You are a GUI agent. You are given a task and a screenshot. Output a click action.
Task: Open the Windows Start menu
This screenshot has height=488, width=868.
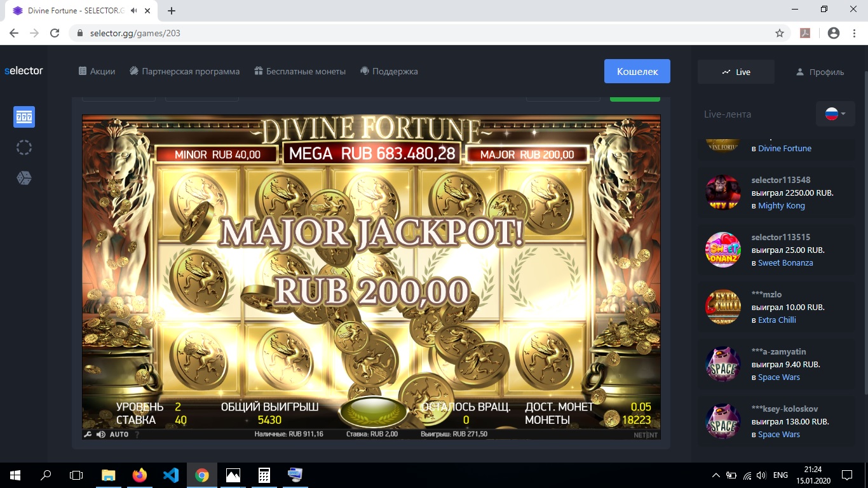pyautogui.click(x=15, y=475)
